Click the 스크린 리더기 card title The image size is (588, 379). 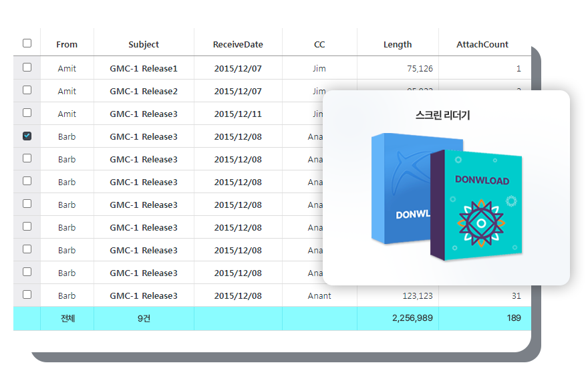[442, 116]
